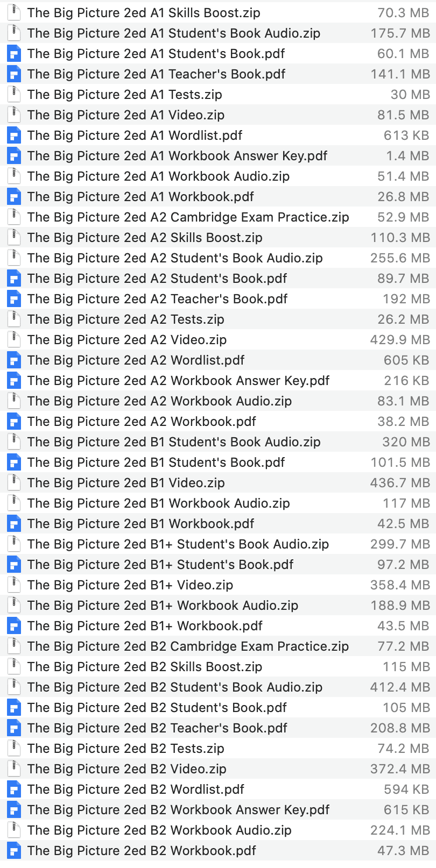Click the zip icon for B1+ Video.zip
Viewport: 436px width, 868px height.
click(x=14, y=585)
